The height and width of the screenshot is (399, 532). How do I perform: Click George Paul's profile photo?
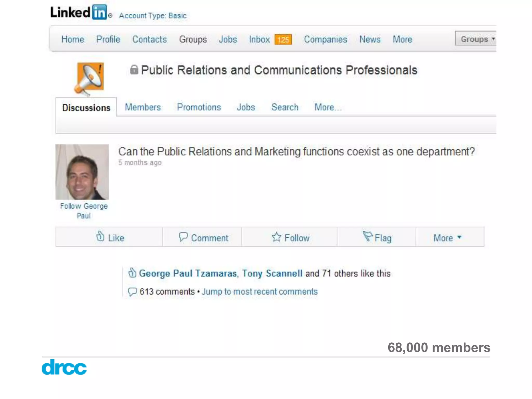pos(82,172)
